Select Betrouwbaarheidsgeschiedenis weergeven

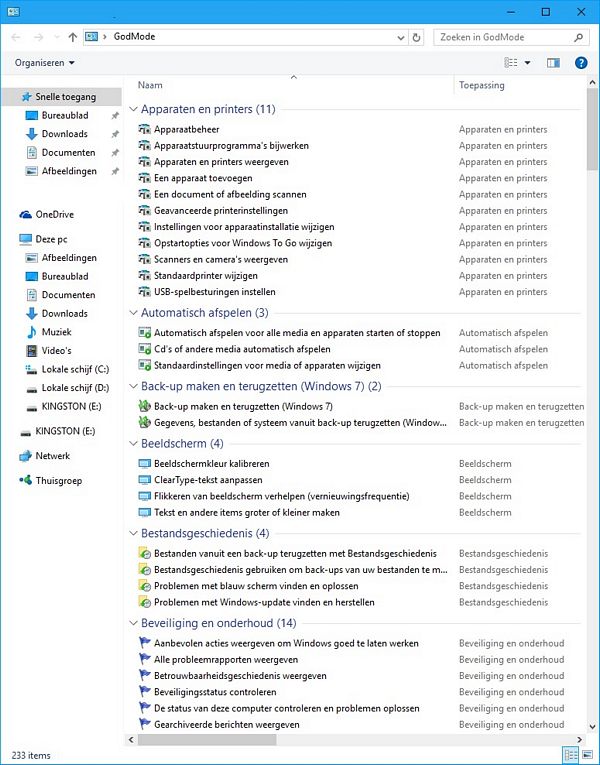240,676
